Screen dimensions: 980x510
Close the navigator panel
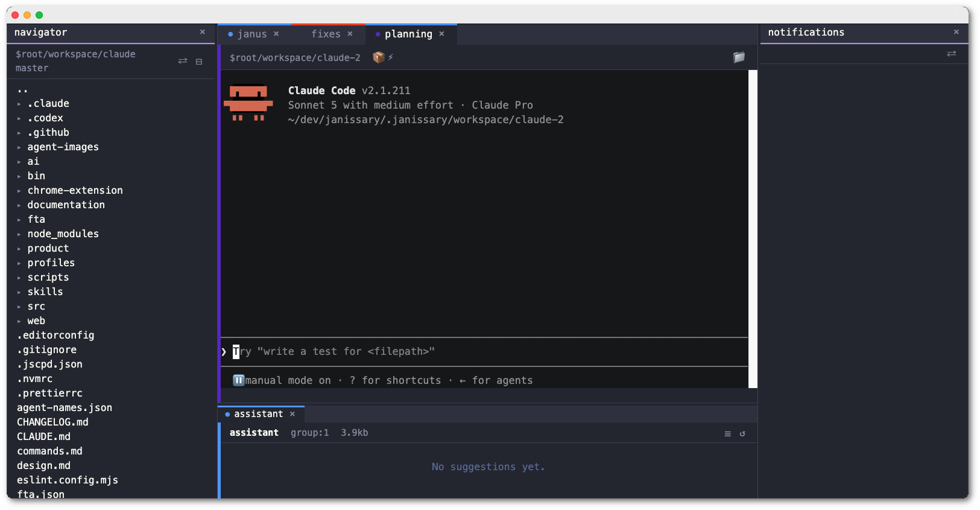[202, 32]
